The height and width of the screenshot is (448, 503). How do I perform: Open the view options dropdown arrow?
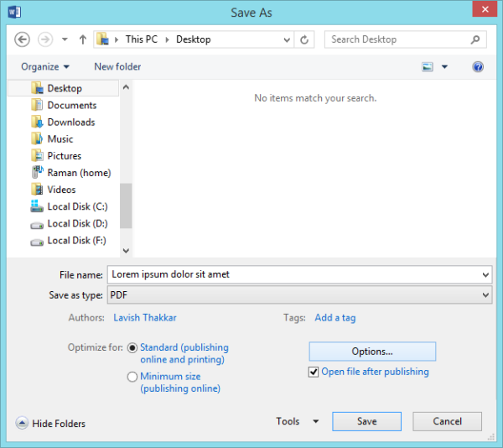coord(444,67)
